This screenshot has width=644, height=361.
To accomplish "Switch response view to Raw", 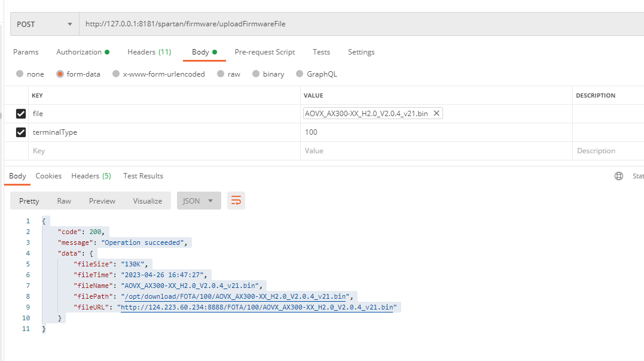I will click(x=64, y=201).
